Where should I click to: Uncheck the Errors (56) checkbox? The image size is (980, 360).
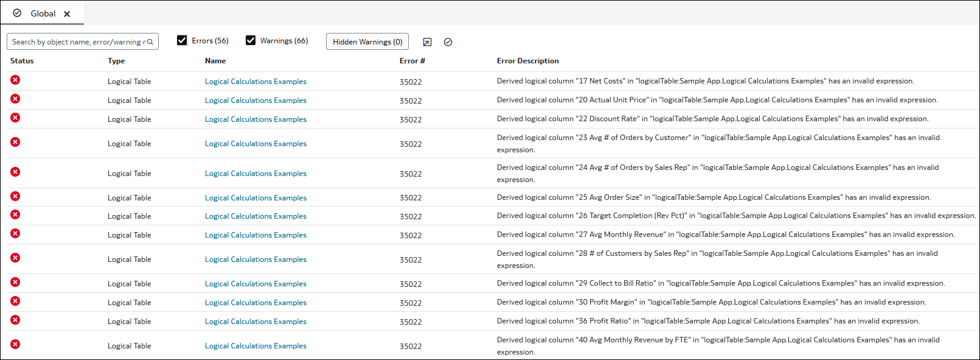[x=182, y=40]
